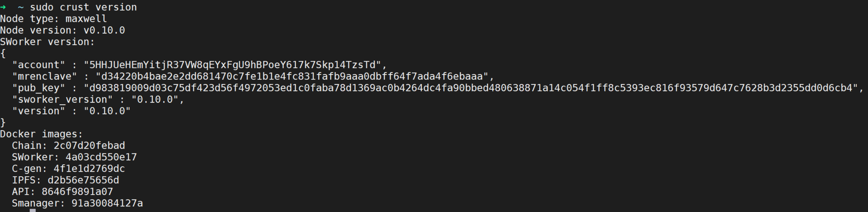Click the "sudo crust version" command text
This screenshot has width=868, height=212.
pyautogui.click(x=83, y=7)
